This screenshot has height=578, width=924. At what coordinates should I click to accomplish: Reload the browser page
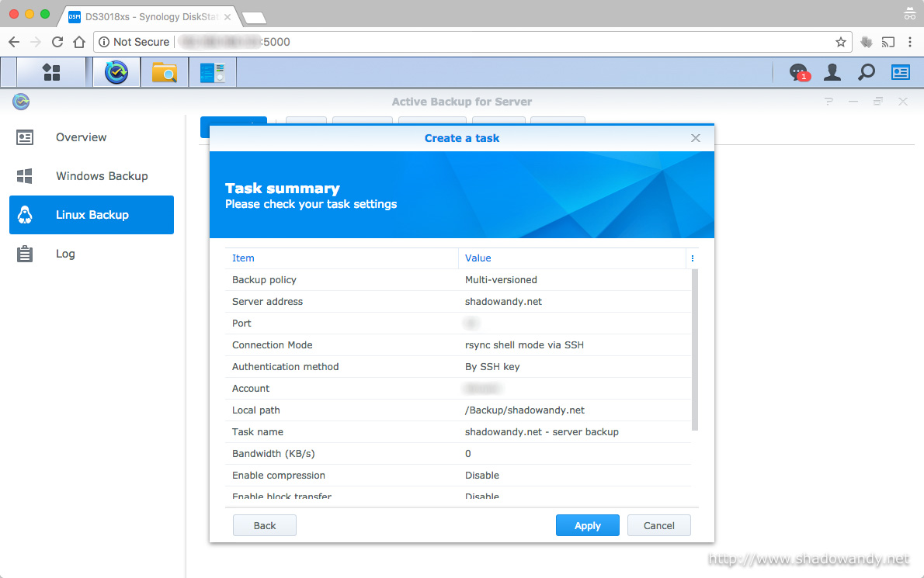pos(57,42)
